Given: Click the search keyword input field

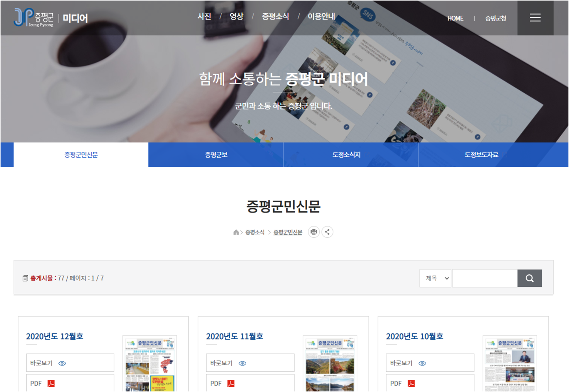Looking at the screenshot, I should pyautogui.click(x=485, y=278).
